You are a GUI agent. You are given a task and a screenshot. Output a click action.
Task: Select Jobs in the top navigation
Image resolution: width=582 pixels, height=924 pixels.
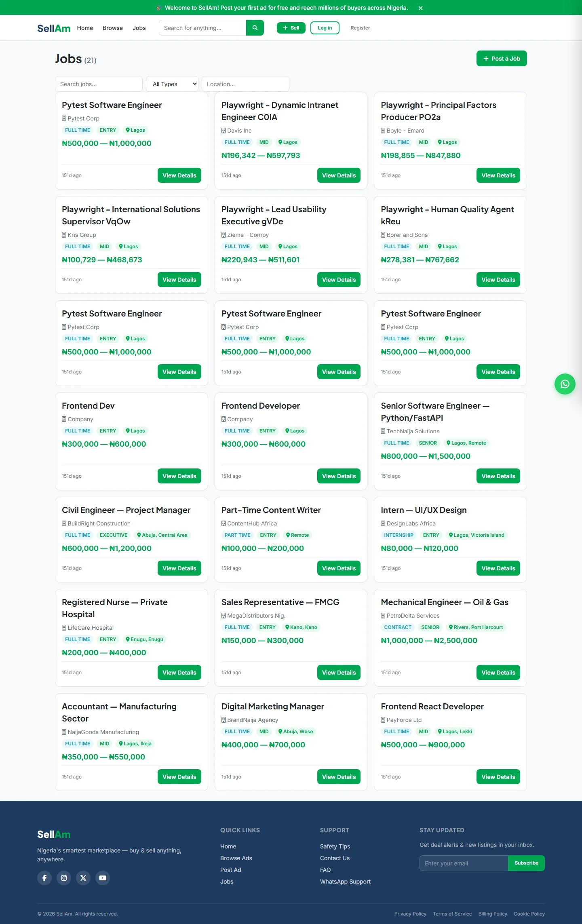point(139,28)
